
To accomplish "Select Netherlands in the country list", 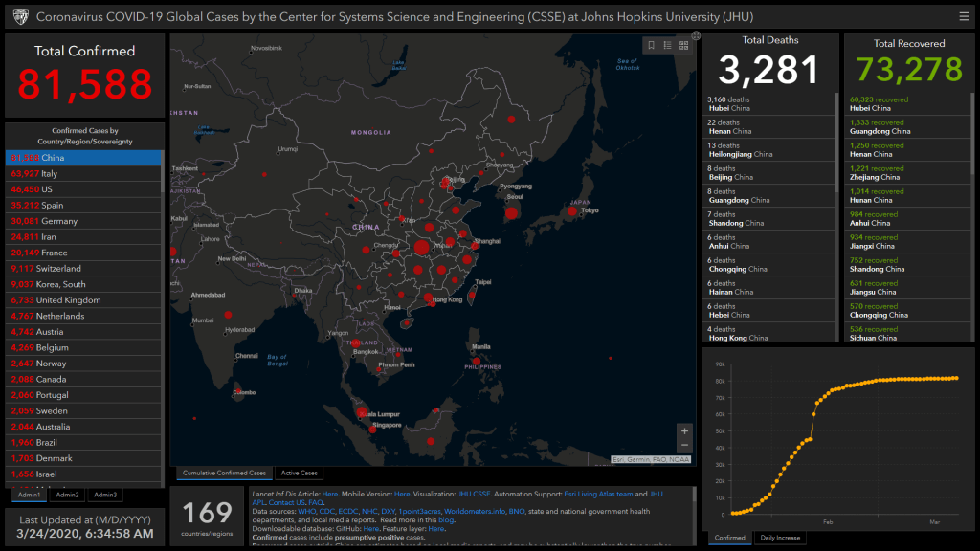I will (83, 316).
